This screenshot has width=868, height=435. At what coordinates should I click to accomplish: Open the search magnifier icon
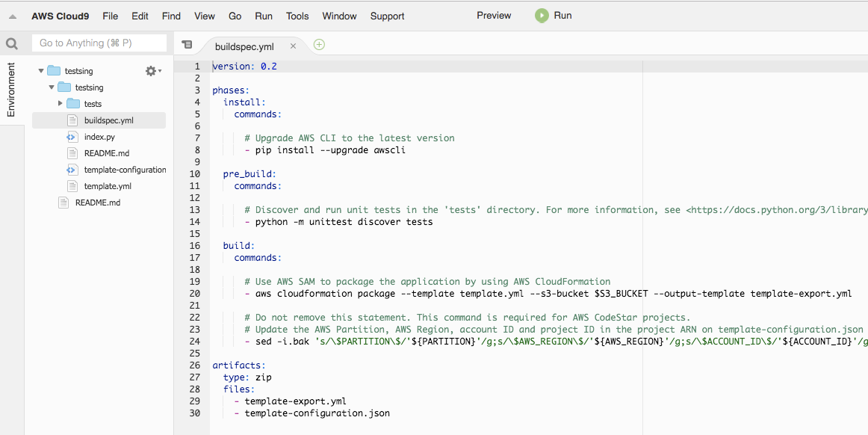(12, 44)
